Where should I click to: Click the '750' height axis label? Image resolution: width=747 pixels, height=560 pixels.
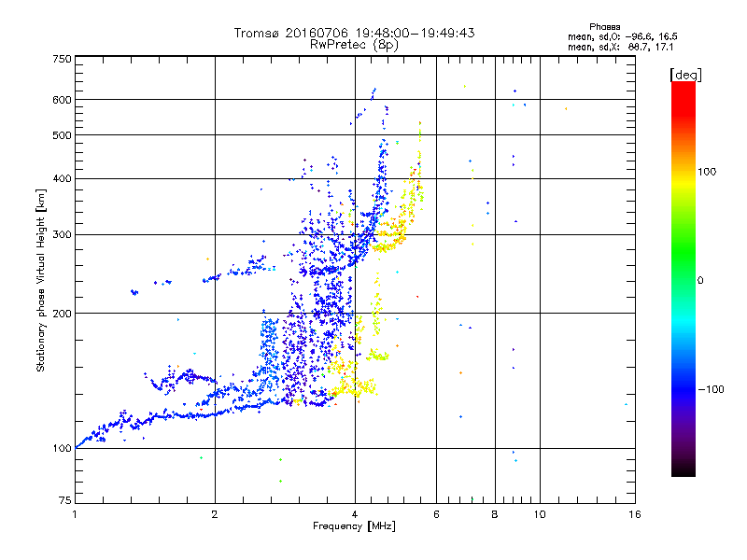pyautogui.click(x=62, y=59)
